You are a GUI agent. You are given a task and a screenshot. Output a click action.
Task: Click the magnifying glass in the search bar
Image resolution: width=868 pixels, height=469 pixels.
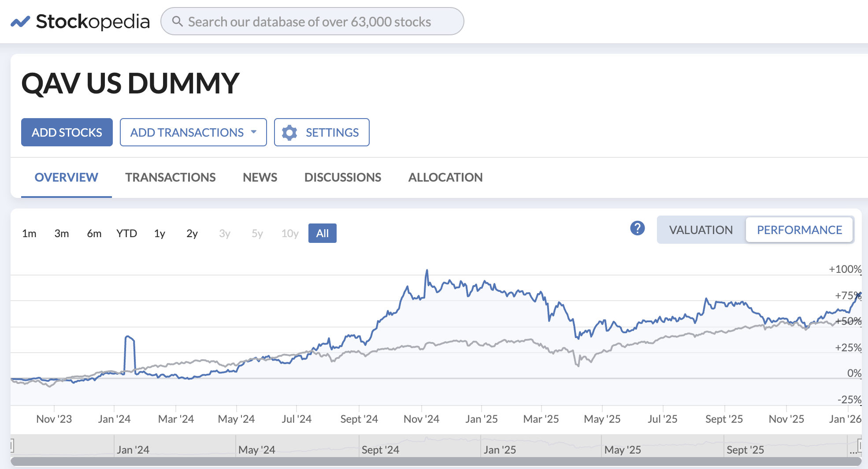click(178, 21)
